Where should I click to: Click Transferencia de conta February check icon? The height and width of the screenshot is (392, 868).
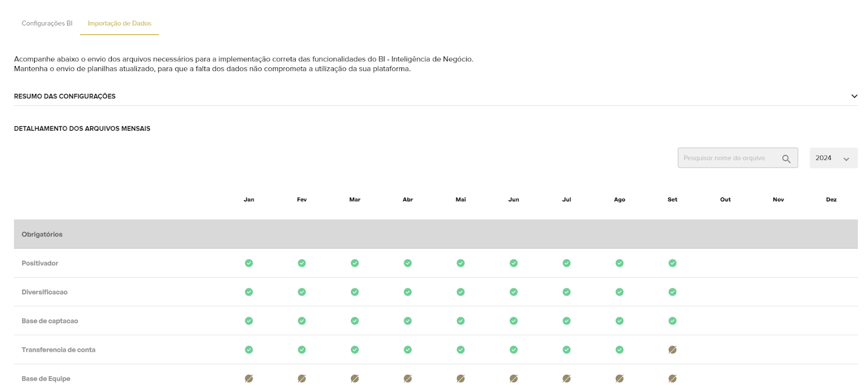(x=302, y=350)
